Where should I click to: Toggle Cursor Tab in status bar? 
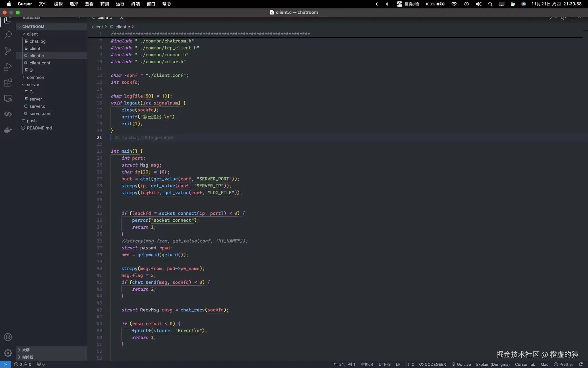pyautogui.click(x=525, y=364)
